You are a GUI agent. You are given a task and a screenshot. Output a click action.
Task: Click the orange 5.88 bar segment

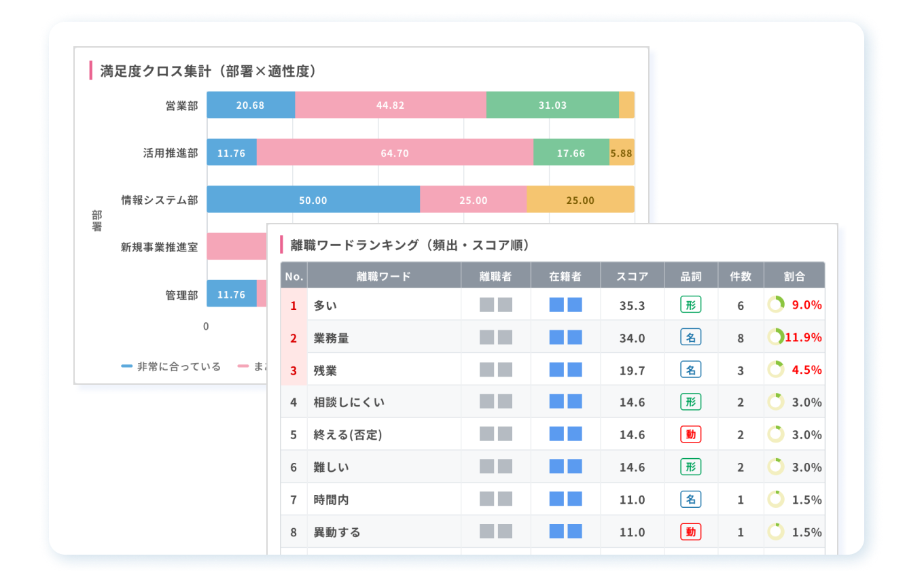622,152
